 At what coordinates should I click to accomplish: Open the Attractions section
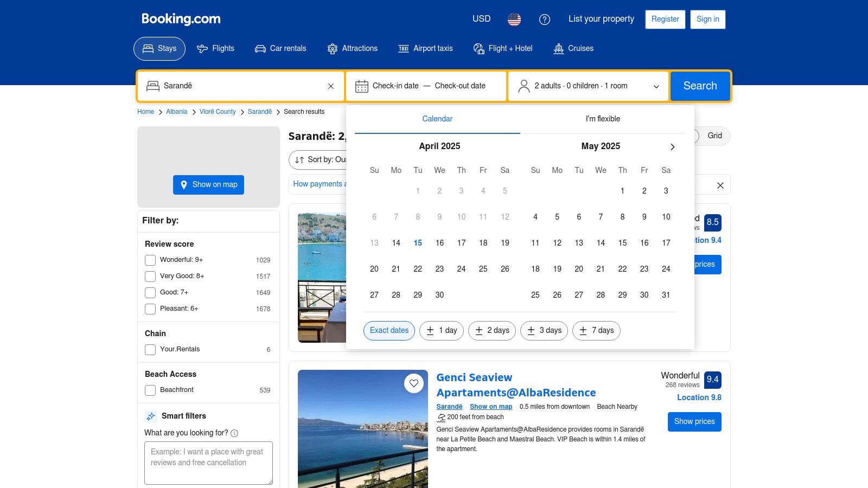[x=352, y=49]
